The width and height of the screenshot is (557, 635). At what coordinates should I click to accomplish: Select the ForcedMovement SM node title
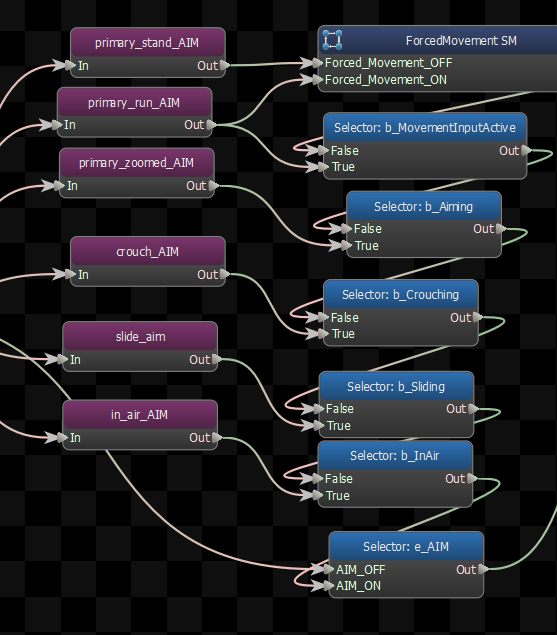[461, 40]
